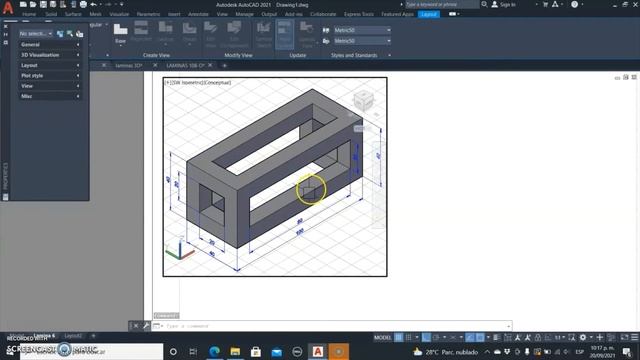Toggle ortho mode in status bar
640x360 pixels.
pyautogui.click(x=426, y=337)
